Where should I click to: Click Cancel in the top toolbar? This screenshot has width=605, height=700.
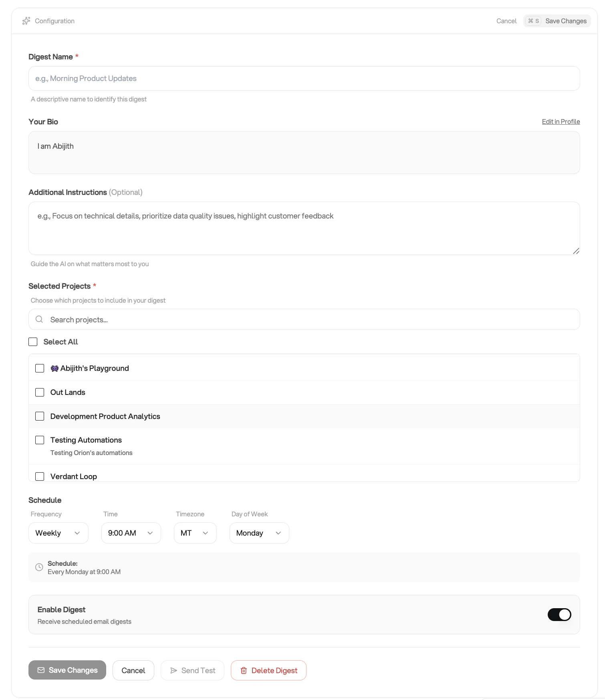click(506, 20)
